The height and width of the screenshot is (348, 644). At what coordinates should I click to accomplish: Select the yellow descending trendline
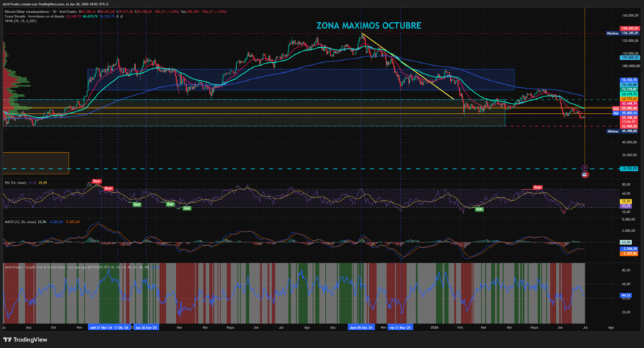click(408, 66)
